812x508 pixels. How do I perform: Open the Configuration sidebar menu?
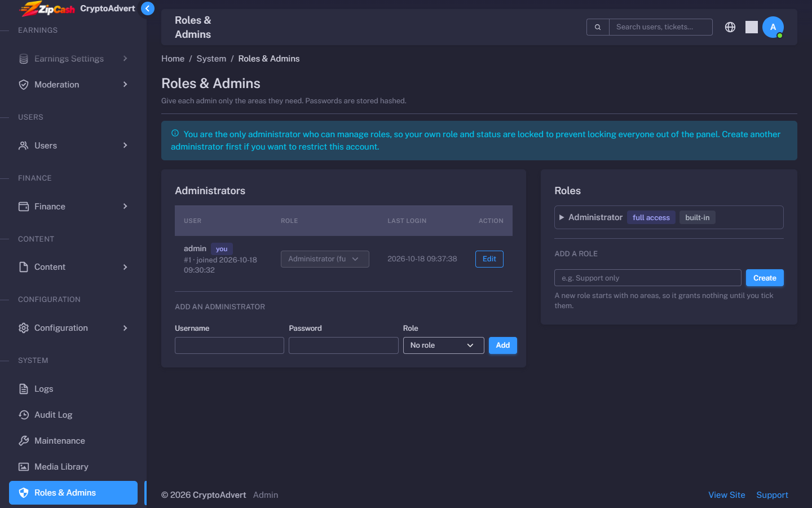pos(73,328)
